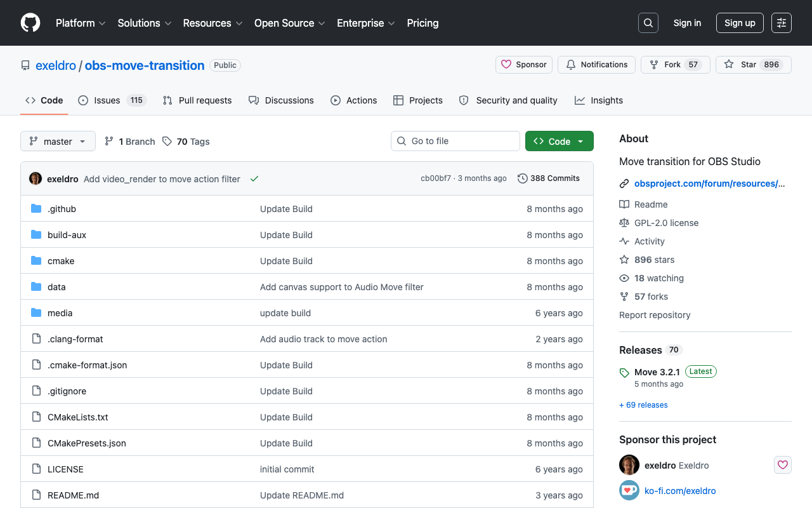Open the ko-fi.com/exeldro sponsor link

(680, 491)
